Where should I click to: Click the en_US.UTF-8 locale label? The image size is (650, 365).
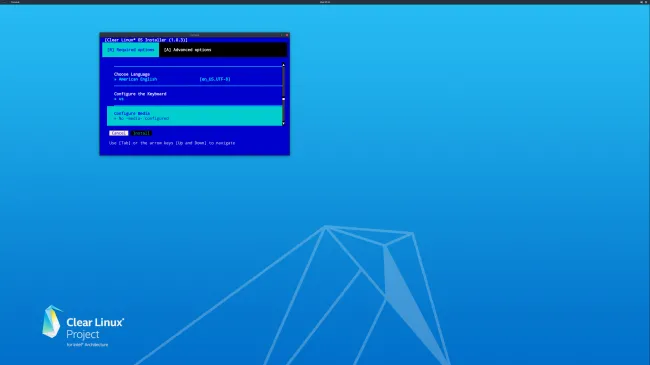point(215,79)
